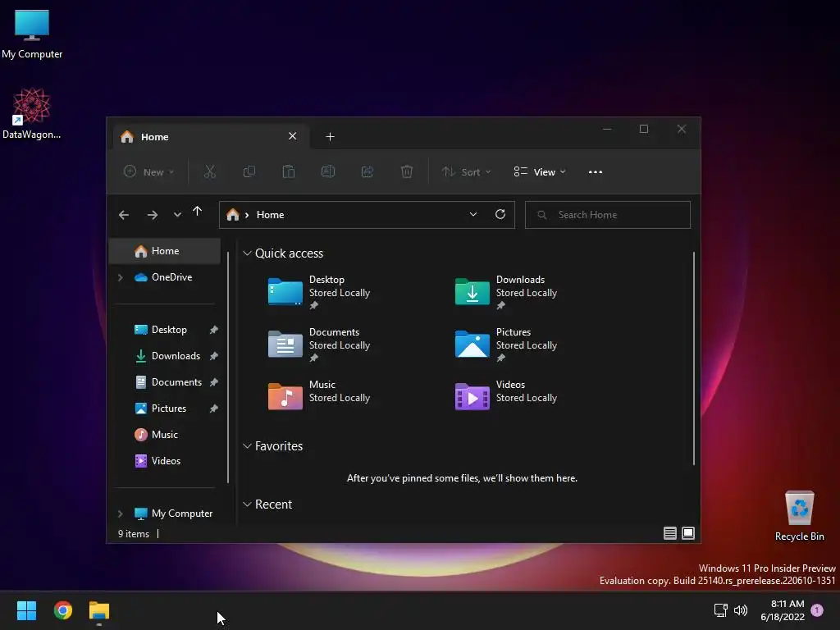Go back with the left arrow
The height and width of the screenshot is (630, 840).
(x=124, y=215)
